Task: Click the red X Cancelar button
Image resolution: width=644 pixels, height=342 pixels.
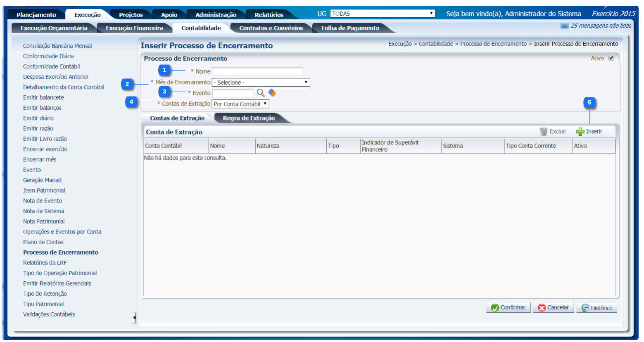Action: click(x=553, y=308)
